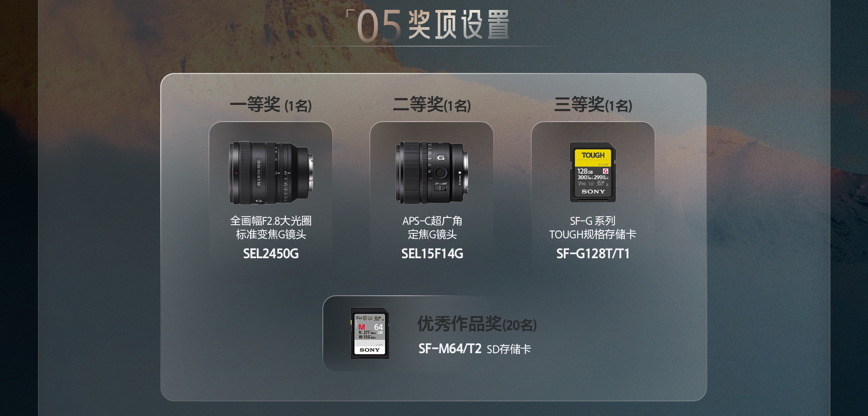Screen dimensions: 868x416
Task: Click the SEL15F14G lens image
Action: [432, 173]
